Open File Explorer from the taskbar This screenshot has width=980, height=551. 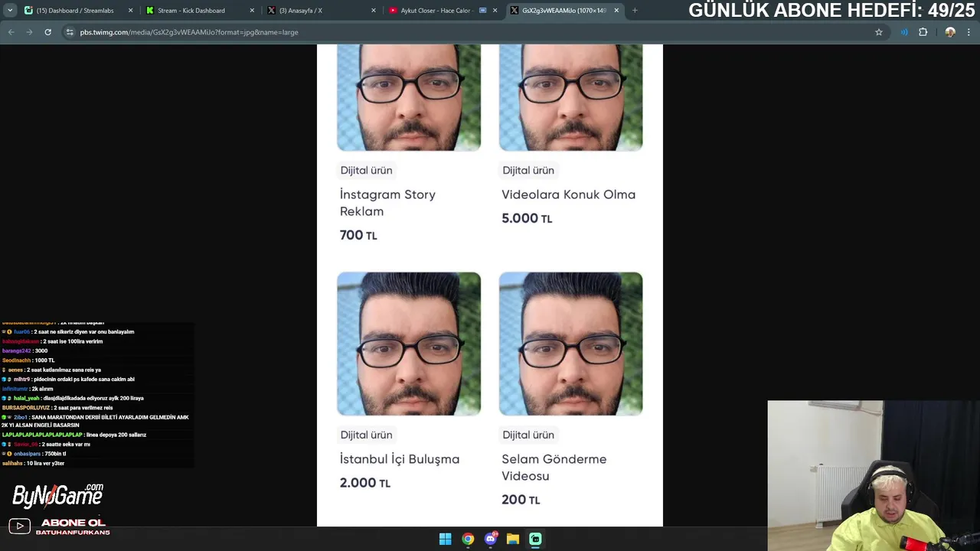pos(513,539)
